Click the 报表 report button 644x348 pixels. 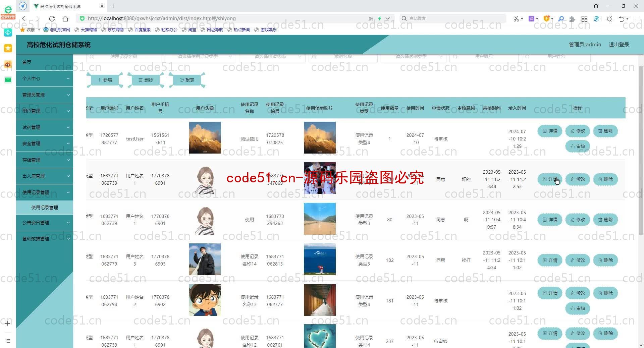[187, 80]
